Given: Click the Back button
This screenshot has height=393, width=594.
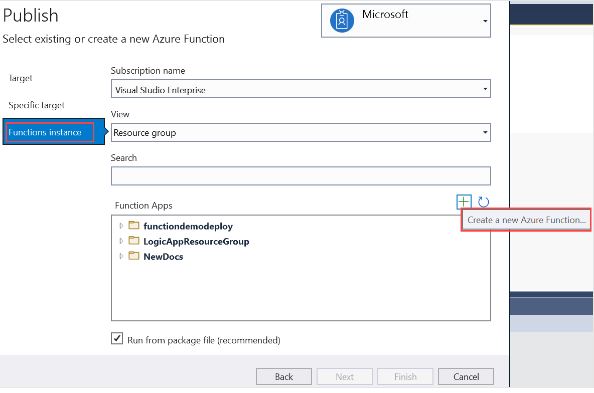Looking at the screenshot, I should [x=284, y=377].
